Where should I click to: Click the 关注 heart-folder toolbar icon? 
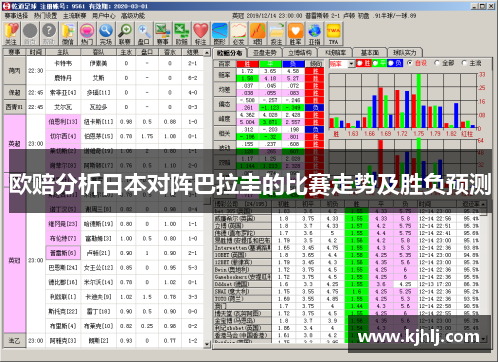tap(11, 33)
